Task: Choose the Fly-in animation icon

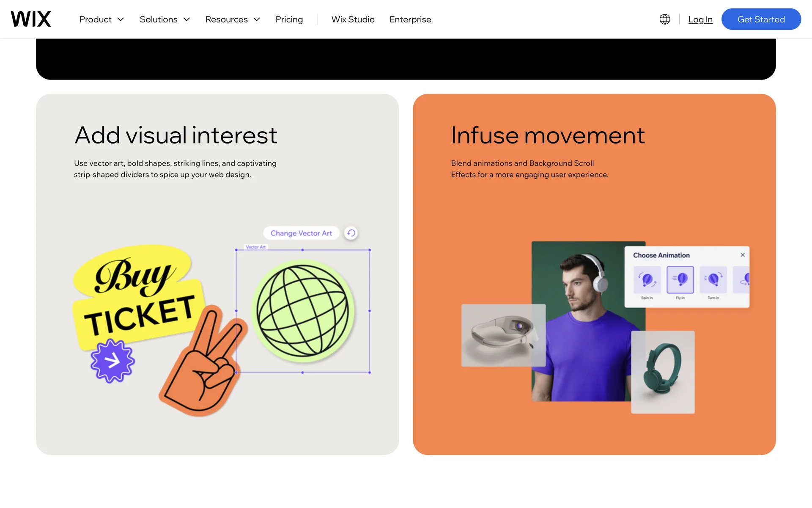Action: click(680, 279)
